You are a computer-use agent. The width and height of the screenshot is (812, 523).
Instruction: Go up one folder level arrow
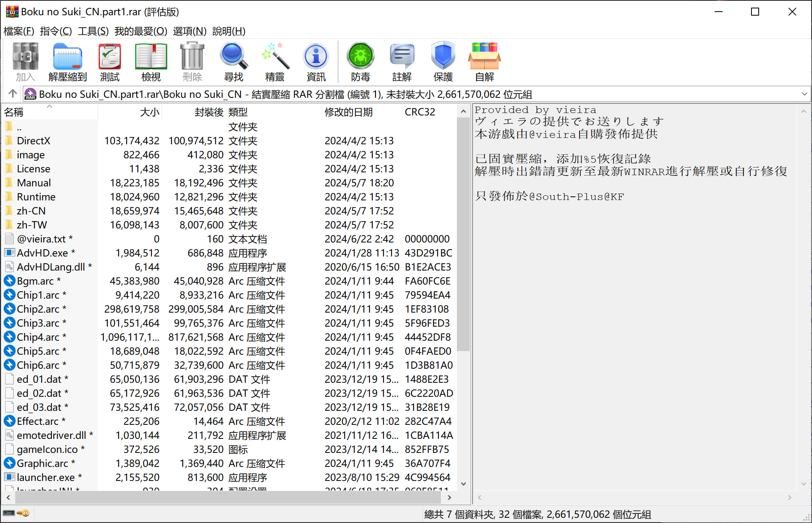click(x=12, y=94)
